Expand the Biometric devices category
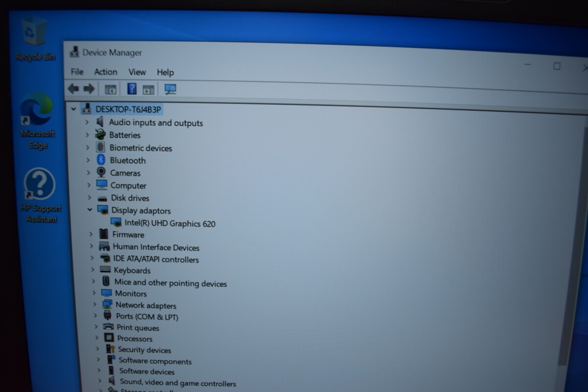This screenshot has width=588, height=392. pyautogui.click(x=88, y=147)
